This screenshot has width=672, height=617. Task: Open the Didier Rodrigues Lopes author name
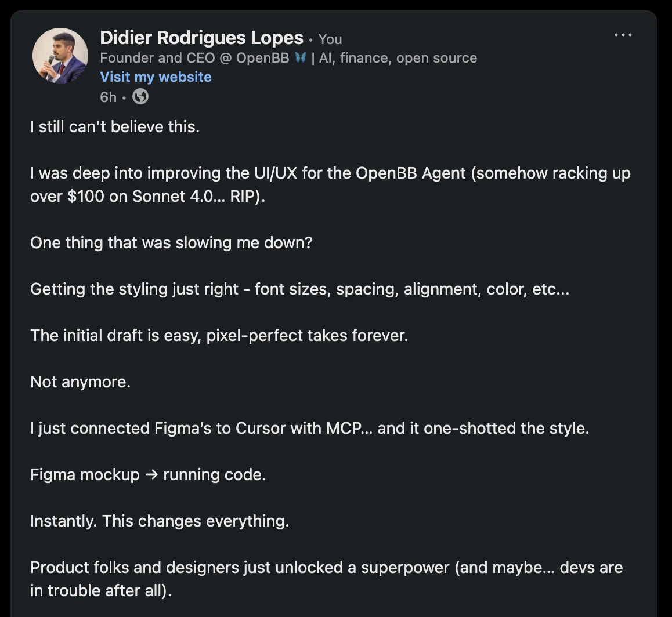[201, 38]
